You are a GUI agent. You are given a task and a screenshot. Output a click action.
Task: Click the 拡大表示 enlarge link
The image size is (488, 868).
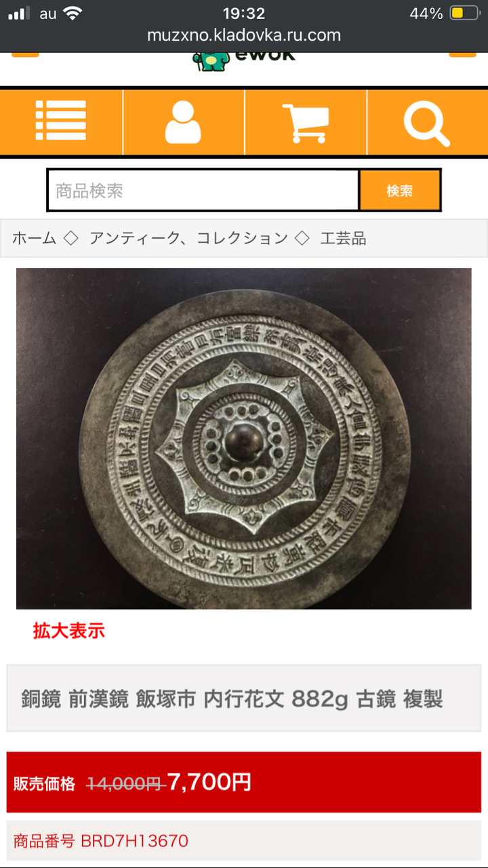click(69, 631)
